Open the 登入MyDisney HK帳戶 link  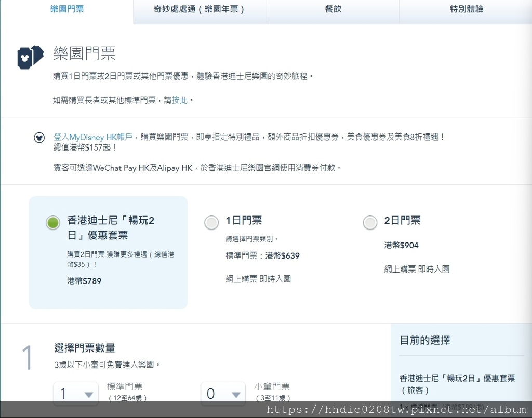[93, 137]
